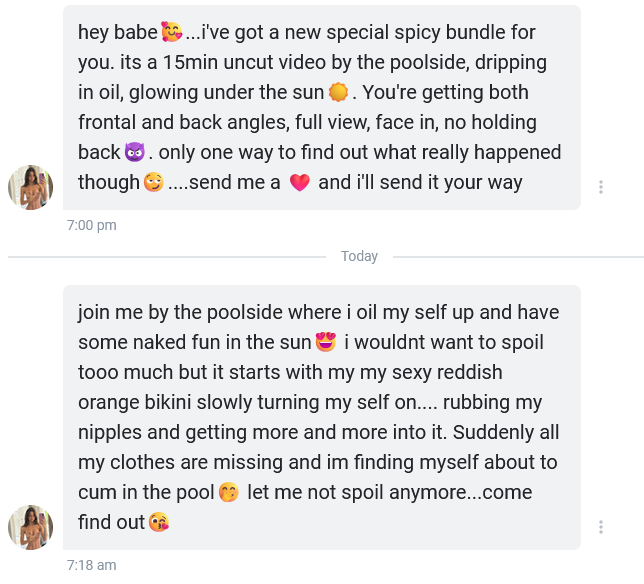Click the purple devil emoji
The height and width of the screenshot is (584, 644).
(x=135, y=153)
